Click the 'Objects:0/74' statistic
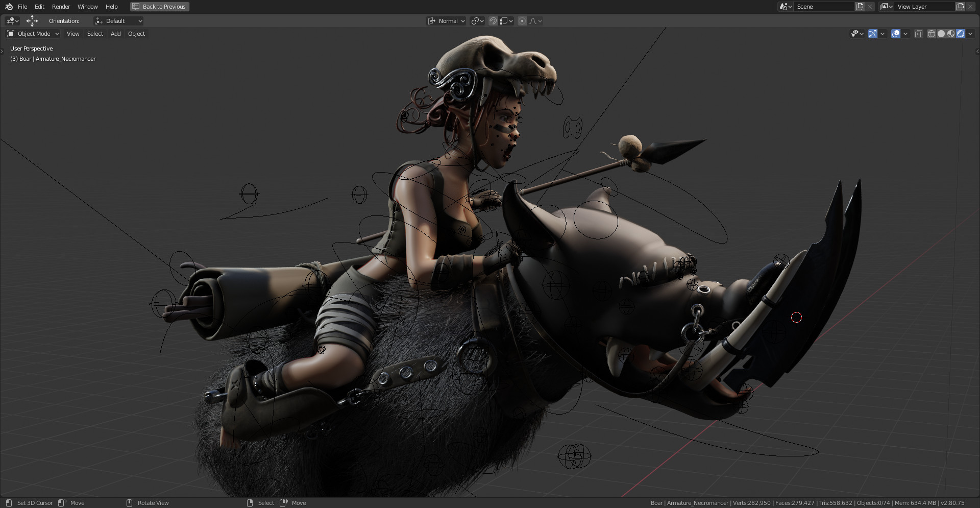 (x=873, y=503)
